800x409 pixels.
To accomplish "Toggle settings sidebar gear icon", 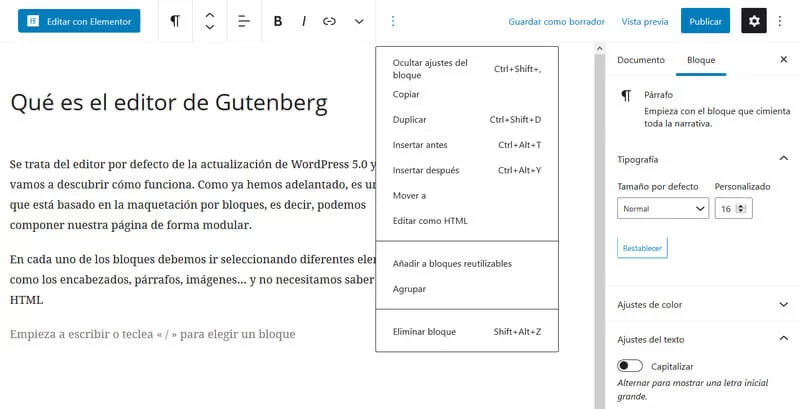I will coord(754,21).
